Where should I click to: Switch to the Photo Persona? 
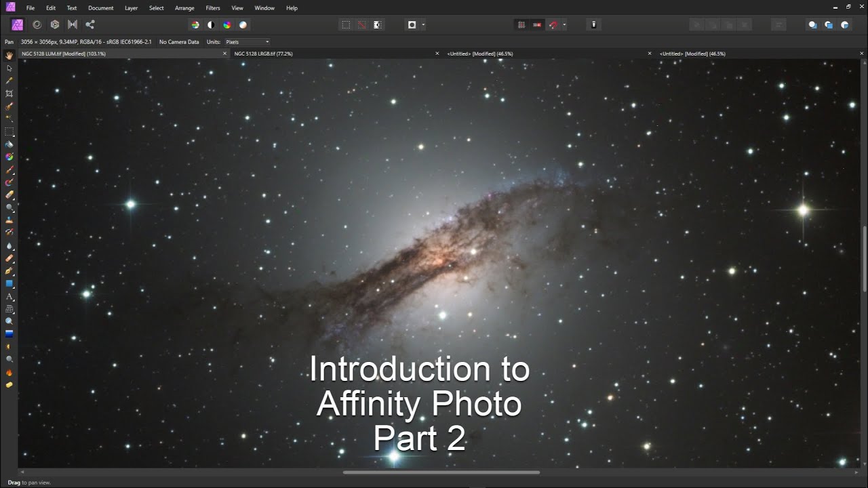pyautogui.click(x=18, y=24)
